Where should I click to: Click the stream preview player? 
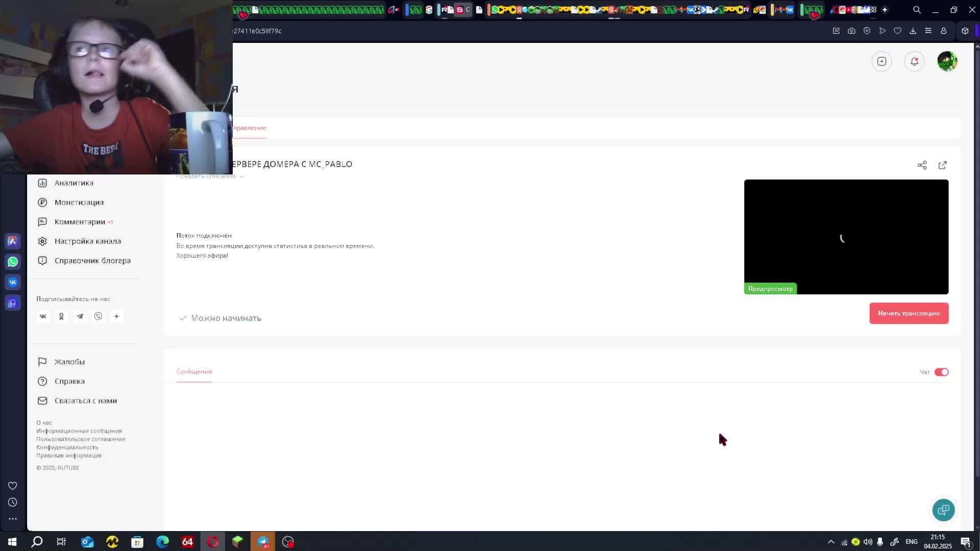[x=846, y=237]
